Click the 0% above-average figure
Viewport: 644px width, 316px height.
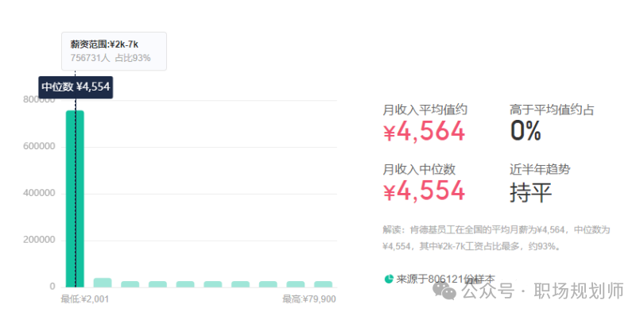[x=526, y=131]
